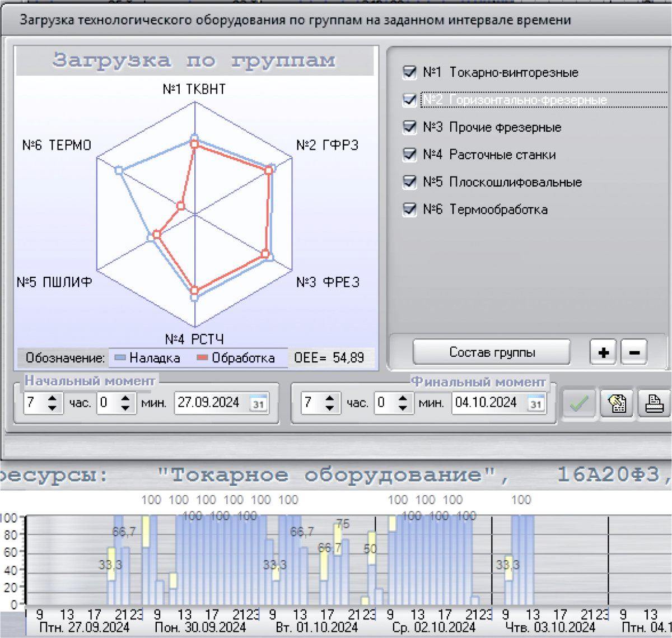Click the Состав группы button
672x638 pixels.
(492, 352)
